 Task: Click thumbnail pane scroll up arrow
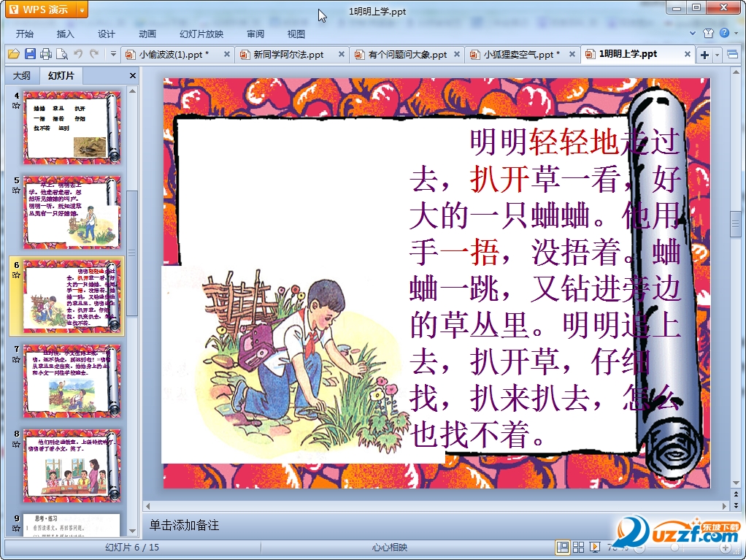[133, 91]
